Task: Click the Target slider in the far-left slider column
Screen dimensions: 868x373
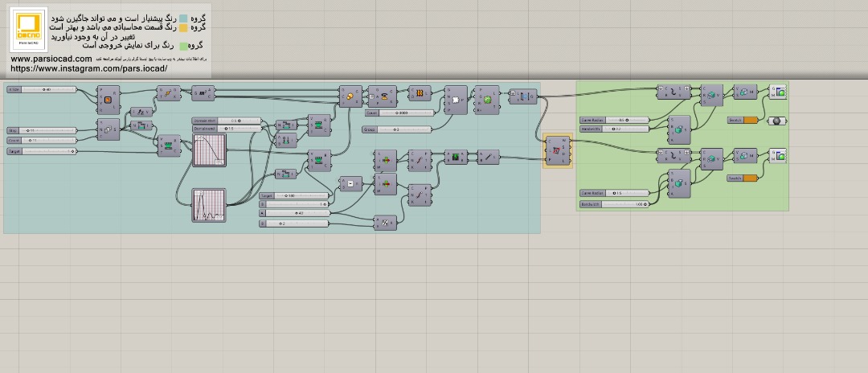Action: [x=42, y=151]
